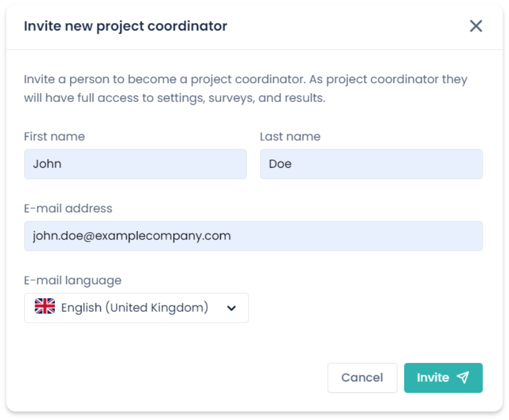The height and width of the screenshot is (420, 509).
Task: Click the "Last name" label
Action: [x=290, y=136]
